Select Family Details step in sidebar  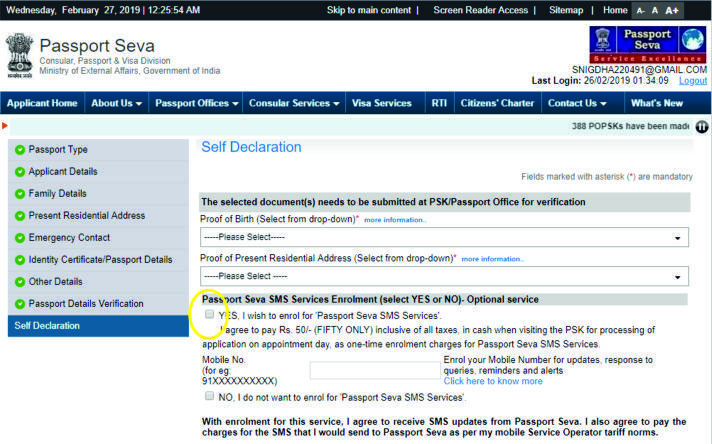pyautogui.click(x=98, y=194)
